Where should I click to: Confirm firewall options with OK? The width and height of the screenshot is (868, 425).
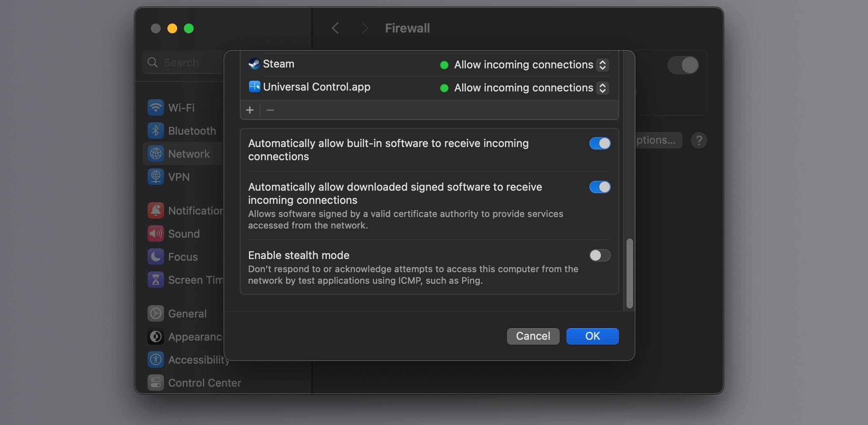(x=592, y=336)
